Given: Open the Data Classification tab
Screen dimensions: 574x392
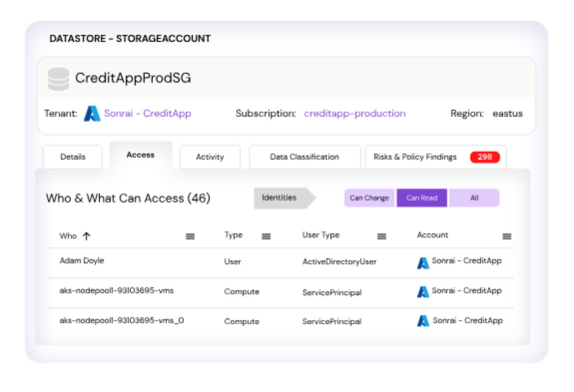Looking at the screenshot, I should coord(305,157).
